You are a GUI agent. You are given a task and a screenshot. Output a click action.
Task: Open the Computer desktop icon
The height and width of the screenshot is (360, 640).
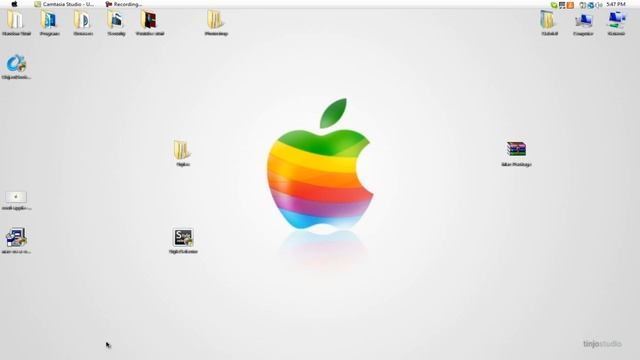[x=583, y=23]
